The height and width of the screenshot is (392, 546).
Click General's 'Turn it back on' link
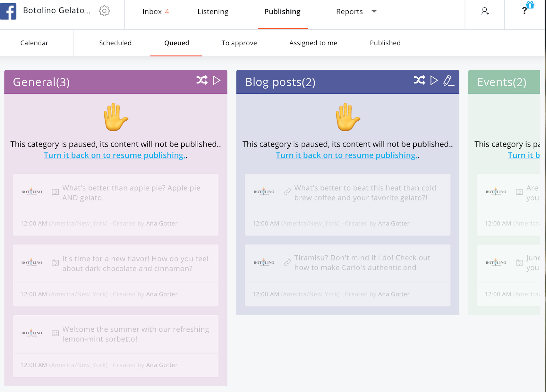[114, 155]
